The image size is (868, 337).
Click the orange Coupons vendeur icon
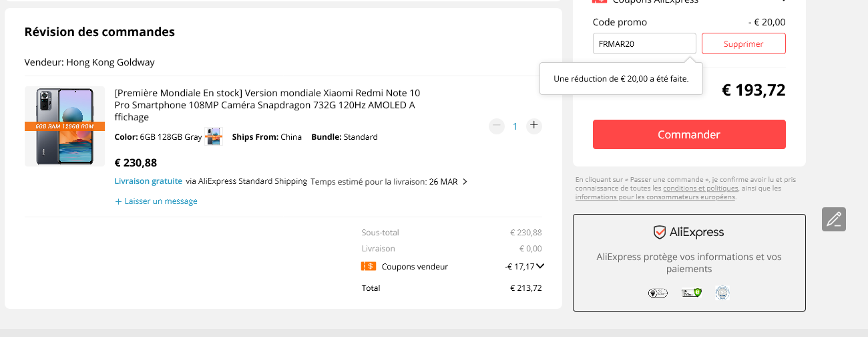pos(368,266)
